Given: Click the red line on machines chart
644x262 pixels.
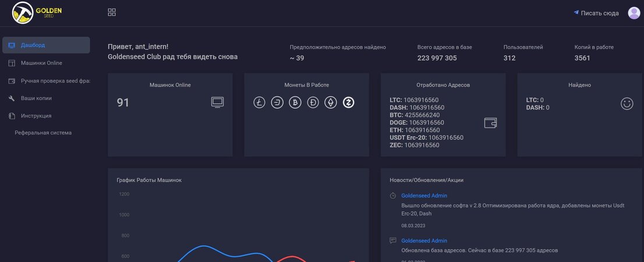Looking at the screenshot, I should (292, 257).
